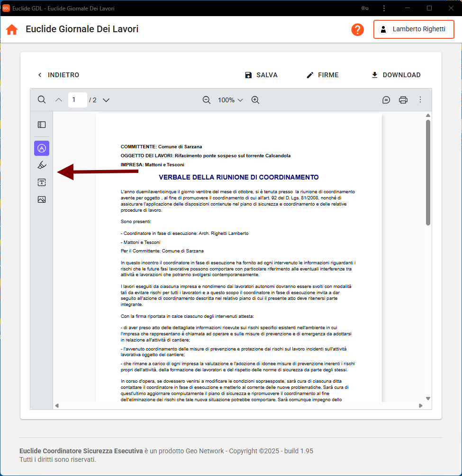Select the signature pen tool
Screen dimensions: 462x476
point(42,165)
